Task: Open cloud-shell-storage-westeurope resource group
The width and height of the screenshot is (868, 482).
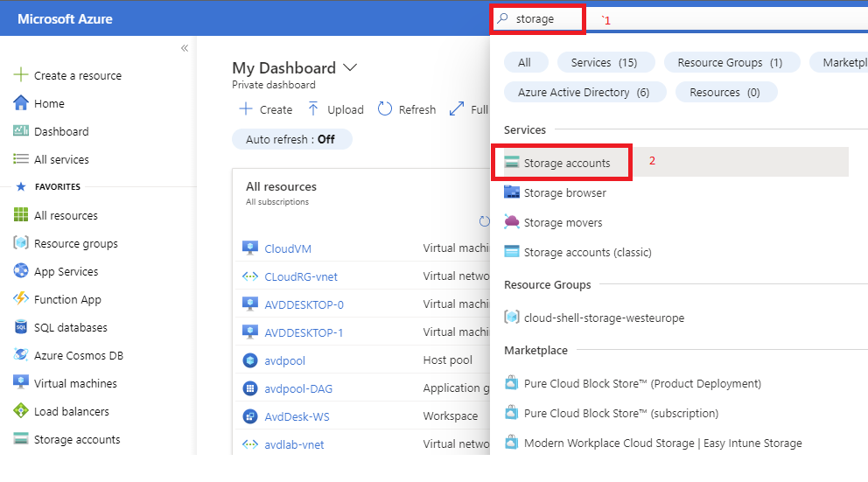Action: 604,317
